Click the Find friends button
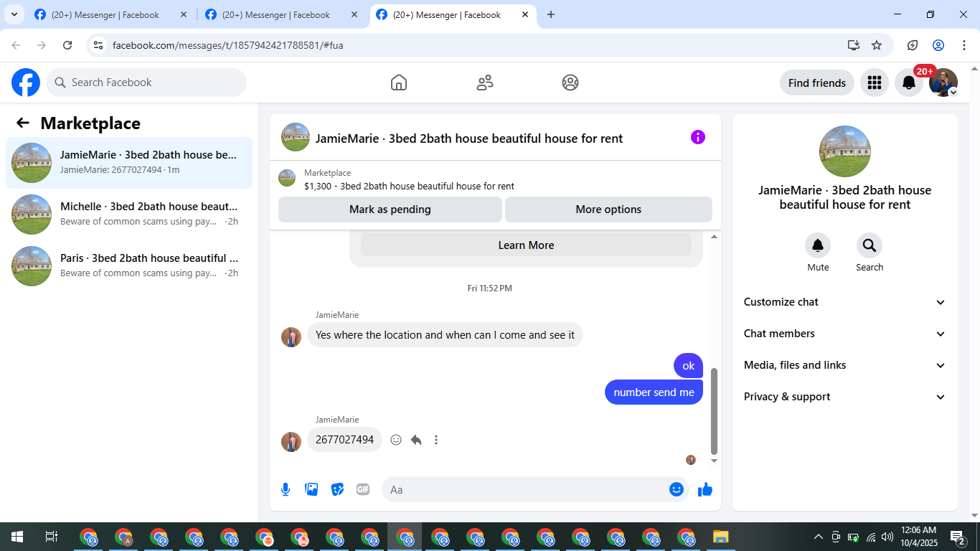Viewport: 980px width, 551px height. 817,83
